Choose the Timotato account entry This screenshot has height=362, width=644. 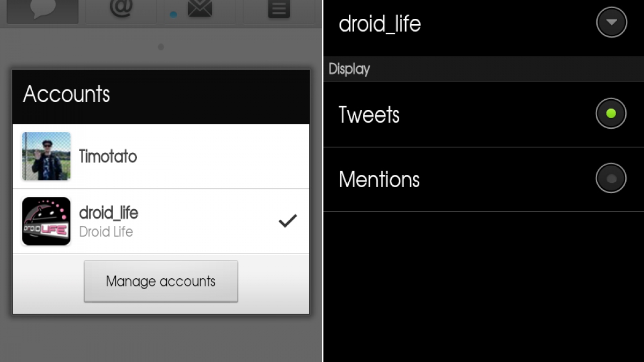point(161,157)
